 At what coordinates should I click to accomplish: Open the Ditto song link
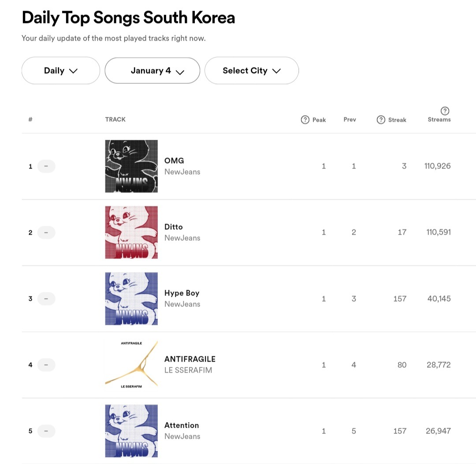173,227
